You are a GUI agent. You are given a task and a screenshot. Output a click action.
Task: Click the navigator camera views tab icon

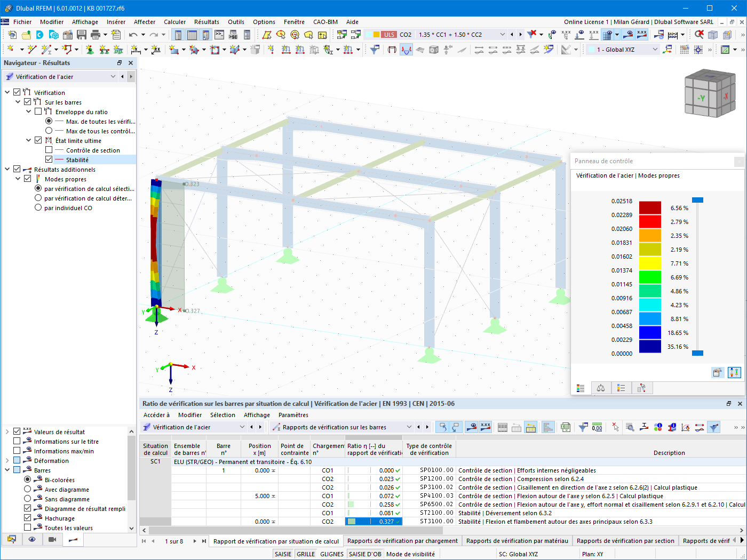point(52,540)
